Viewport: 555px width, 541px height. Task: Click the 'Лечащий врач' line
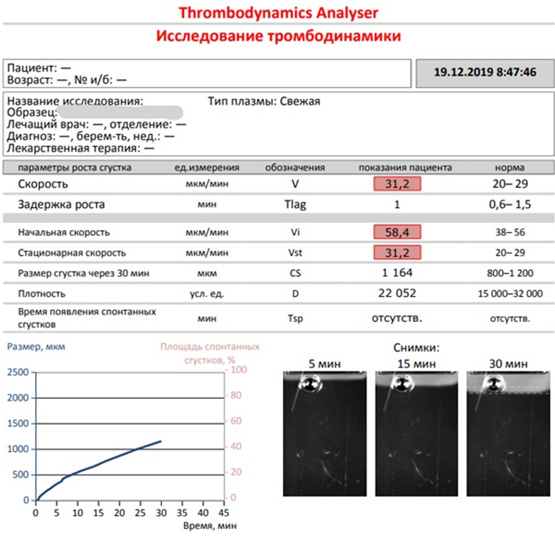(96, 124)
